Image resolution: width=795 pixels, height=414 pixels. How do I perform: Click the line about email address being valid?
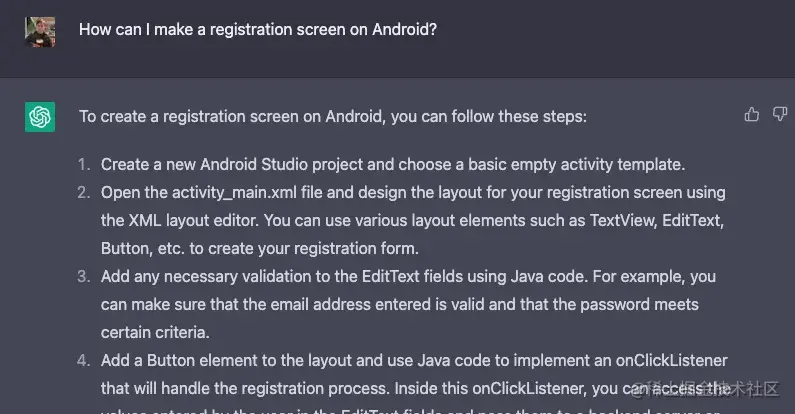click(x=400, y=305)
